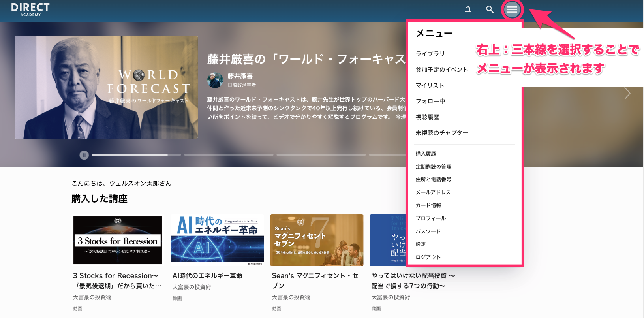Open マイリスト in the menu
The image size is (644, 318).
click(x=430, y=85)
